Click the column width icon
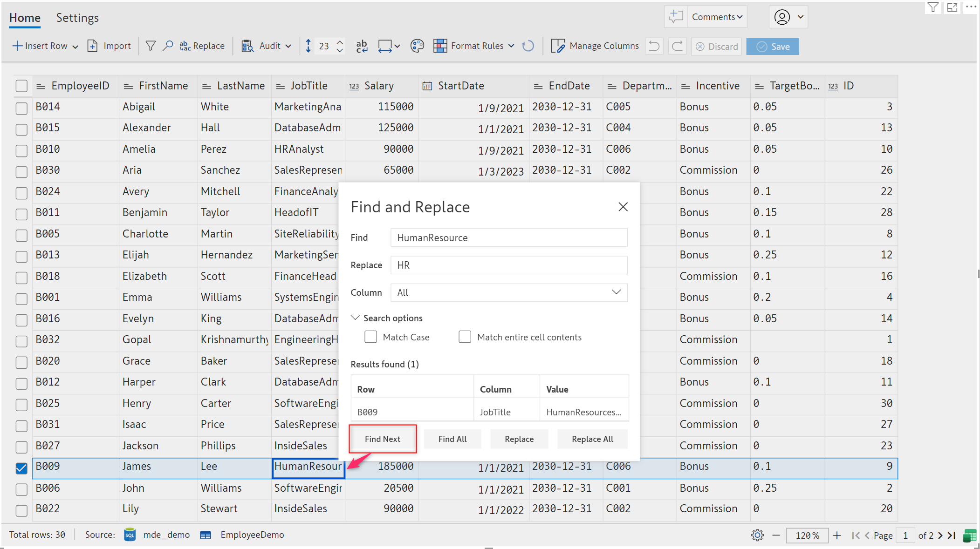Image resolution: width=980 pixels, height=549 pixels. point(385,46)
